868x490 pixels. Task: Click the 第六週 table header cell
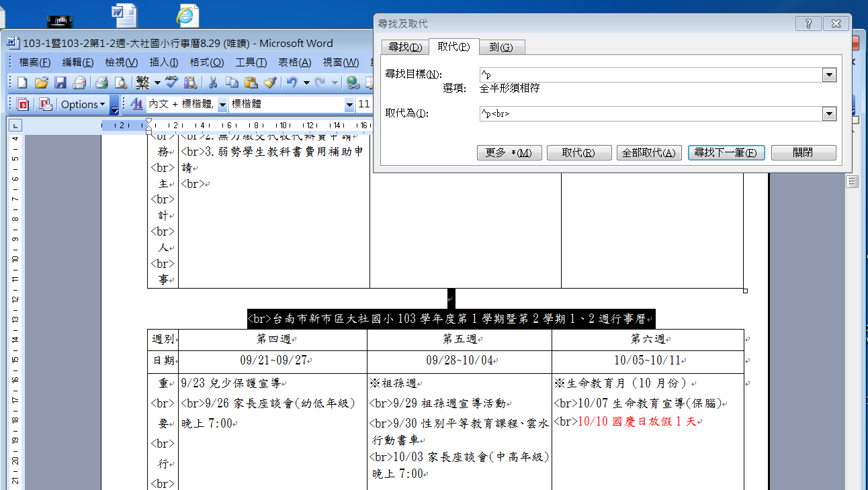[648, 340]
